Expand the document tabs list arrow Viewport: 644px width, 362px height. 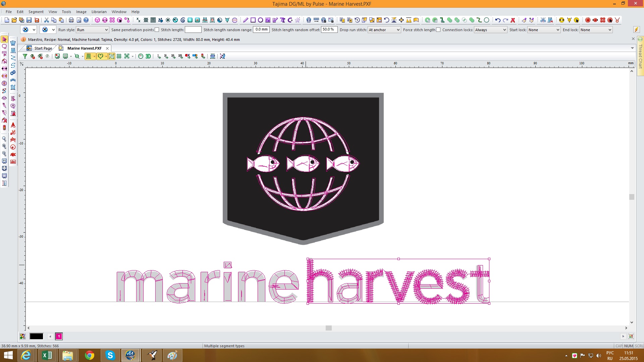(632, 48)
